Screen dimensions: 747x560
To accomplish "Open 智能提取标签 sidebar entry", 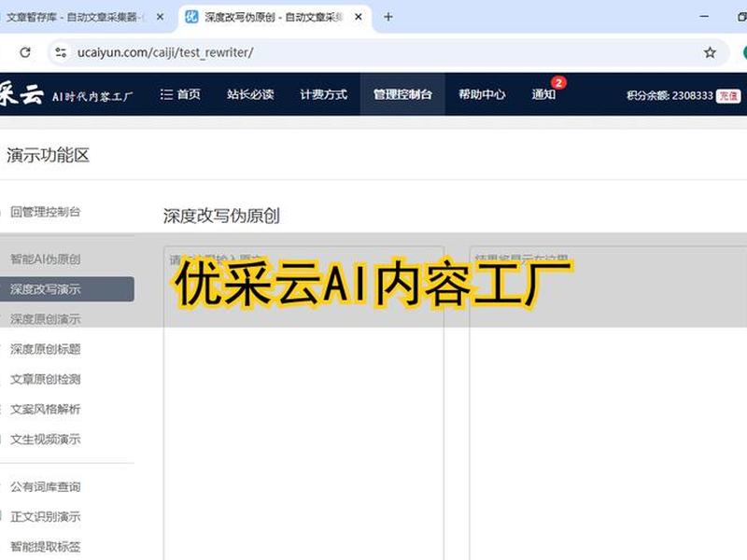I will [x=45, y=547].
